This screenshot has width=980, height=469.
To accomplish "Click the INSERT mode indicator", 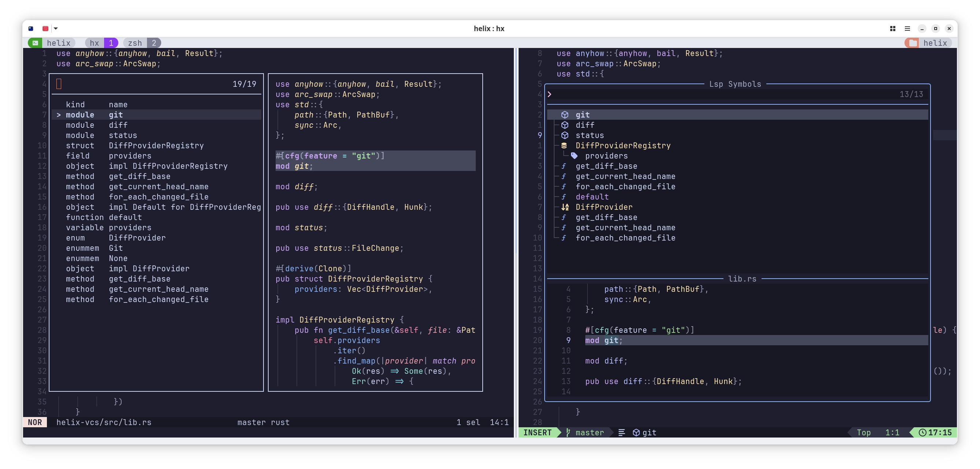I will (x=537, y=432).
